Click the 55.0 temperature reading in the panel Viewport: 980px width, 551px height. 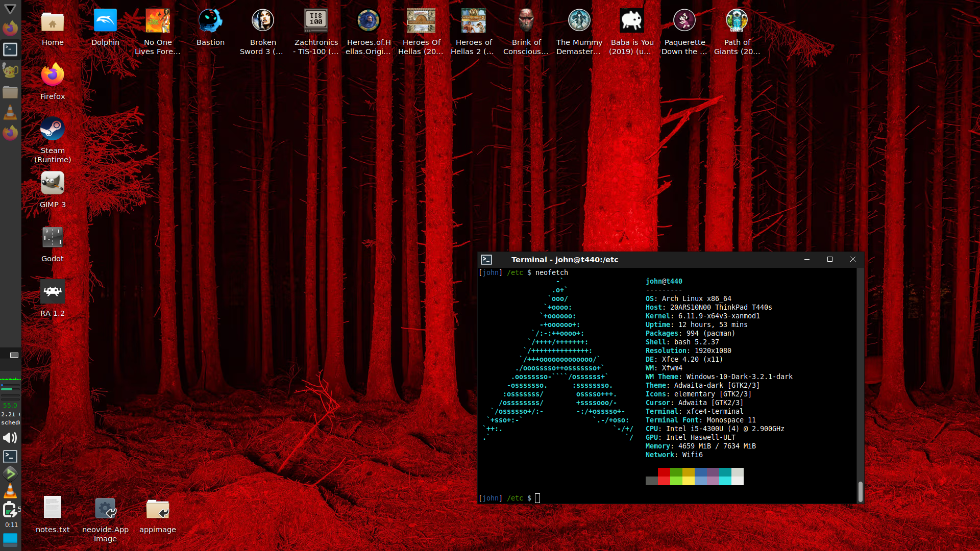pyautogui.click(x=10, y=406)
